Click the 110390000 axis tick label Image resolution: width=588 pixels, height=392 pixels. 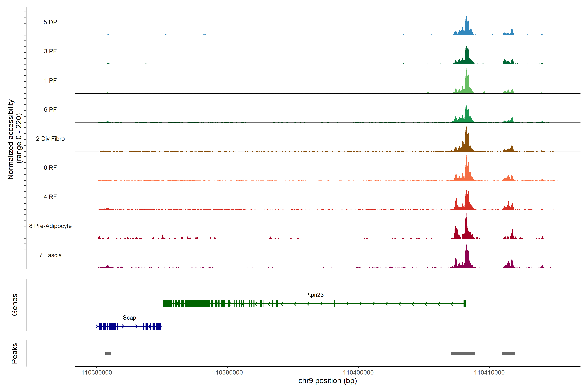tap(227, 373)
